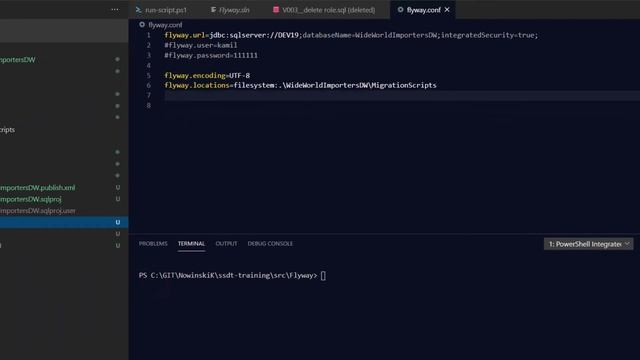Select the ImportersDW.sqlproj.user file
The height and width of the screenshot is (360, 640).
[38, 211]
